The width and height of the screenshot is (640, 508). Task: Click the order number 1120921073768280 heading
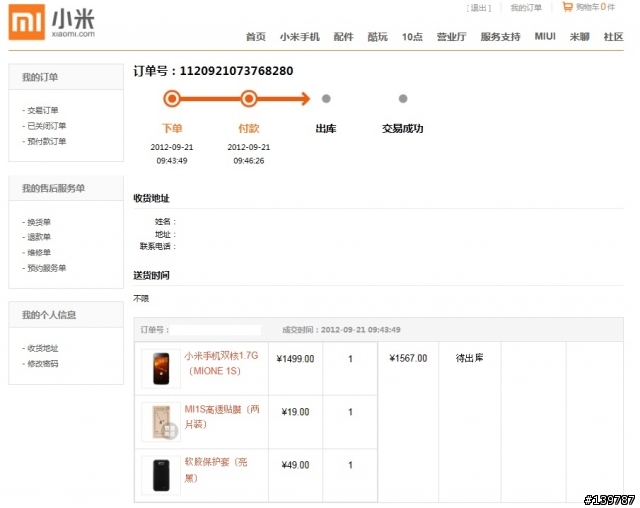pyautogui.click(x=213, y=71)
